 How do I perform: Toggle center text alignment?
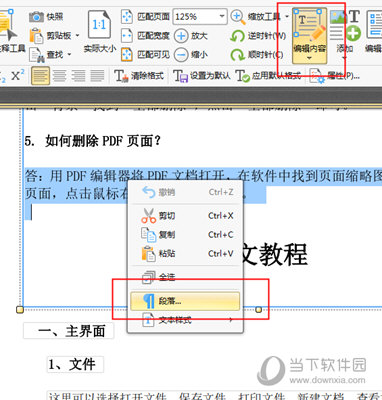[x=59, y=76]
